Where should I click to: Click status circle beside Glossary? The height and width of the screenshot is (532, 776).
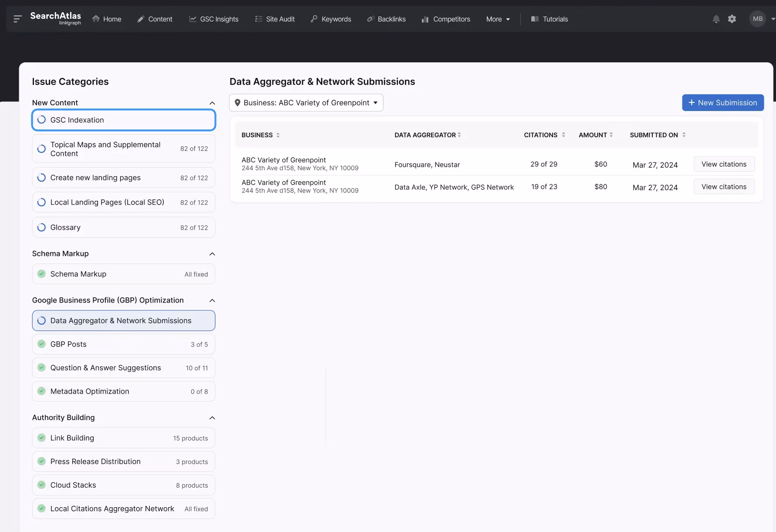coord(41,227)
